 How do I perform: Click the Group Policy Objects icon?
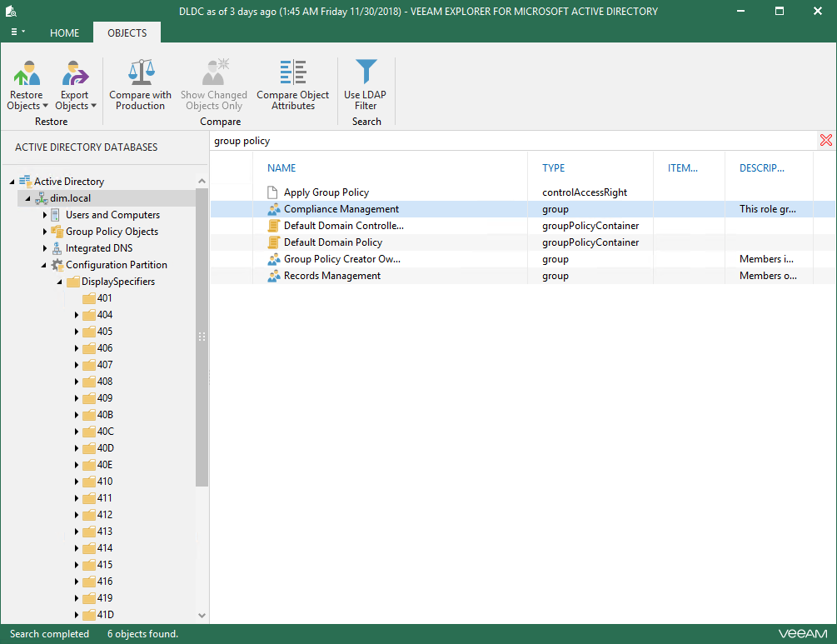coord(57,232)
